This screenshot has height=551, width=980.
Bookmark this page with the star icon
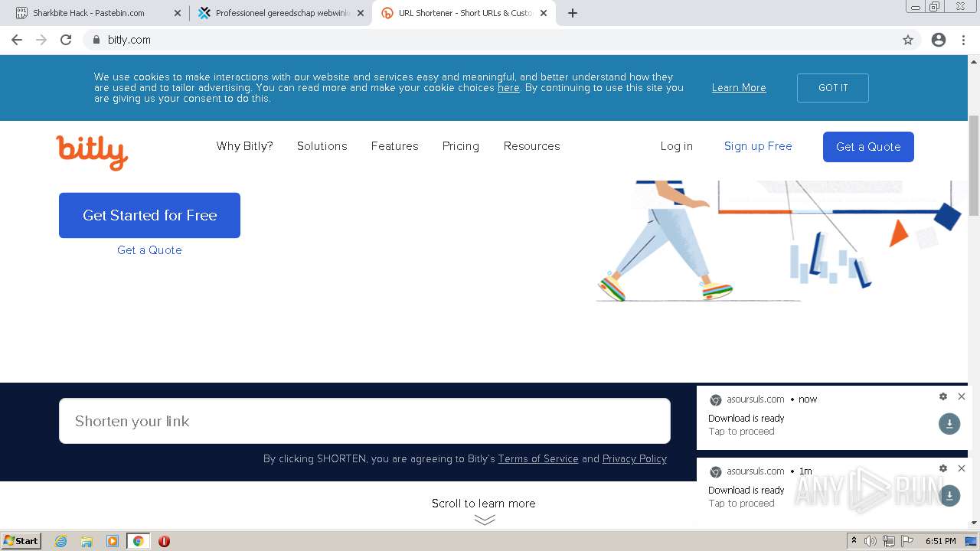point(908,40)
